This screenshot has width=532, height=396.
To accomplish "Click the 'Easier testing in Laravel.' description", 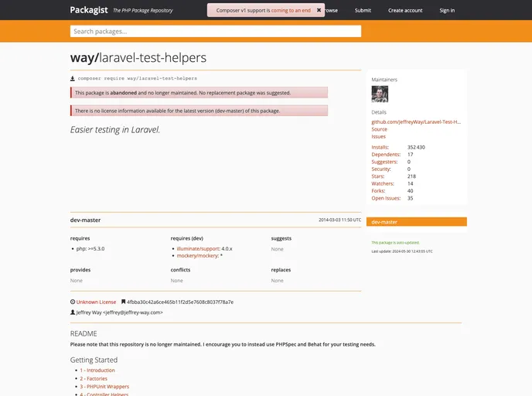I will point(115,130).
